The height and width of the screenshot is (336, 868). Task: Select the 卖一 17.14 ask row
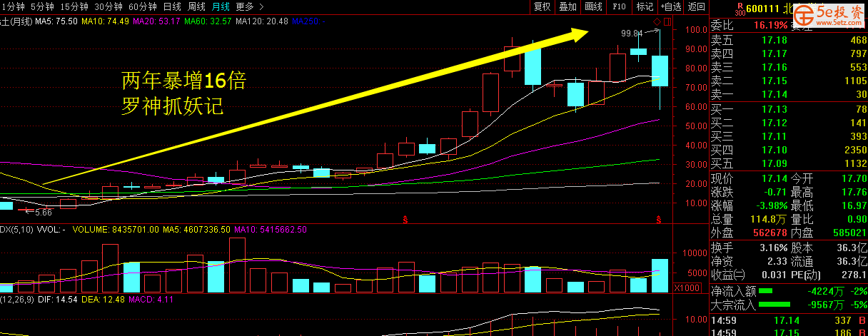point(789,94)
